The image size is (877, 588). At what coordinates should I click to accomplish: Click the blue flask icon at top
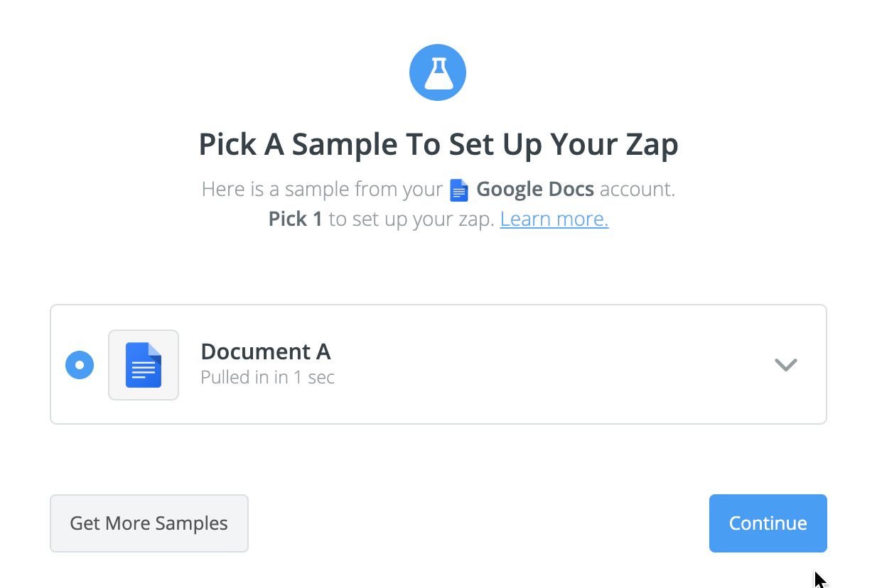(x=438, y=73)
